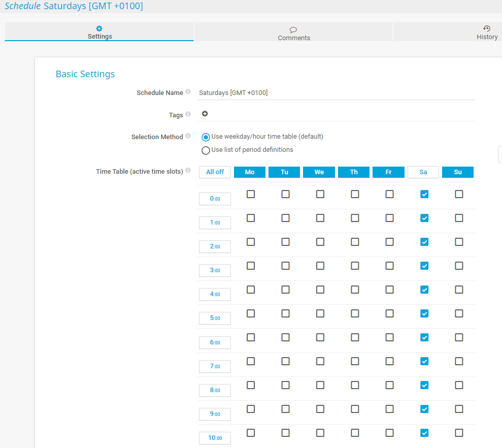Viewport: 502px width, 448px height.
Task: Click the gear icon on Settings tab
Action: [99, 28]
